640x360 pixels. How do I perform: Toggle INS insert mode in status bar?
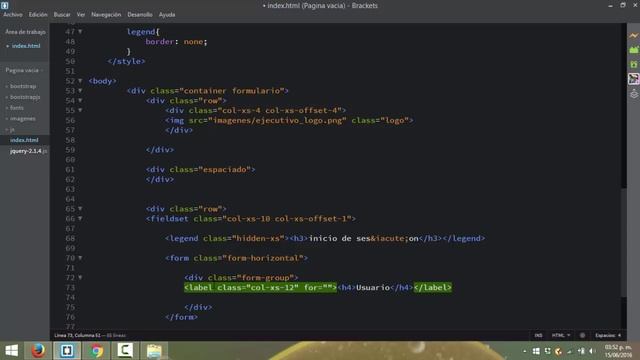coord(538,336)
